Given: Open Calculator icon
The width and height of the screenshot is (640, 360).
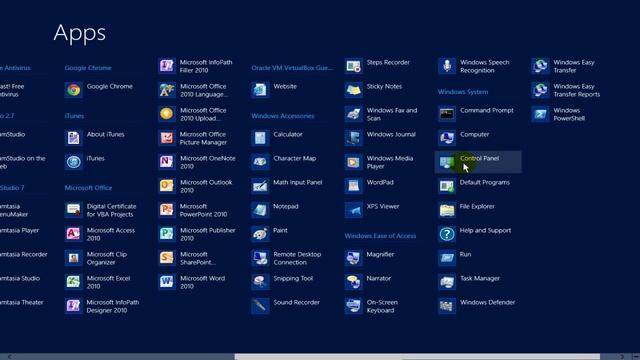Looking at the screenshot, I should pyautogui.click(x=260, y=138).
